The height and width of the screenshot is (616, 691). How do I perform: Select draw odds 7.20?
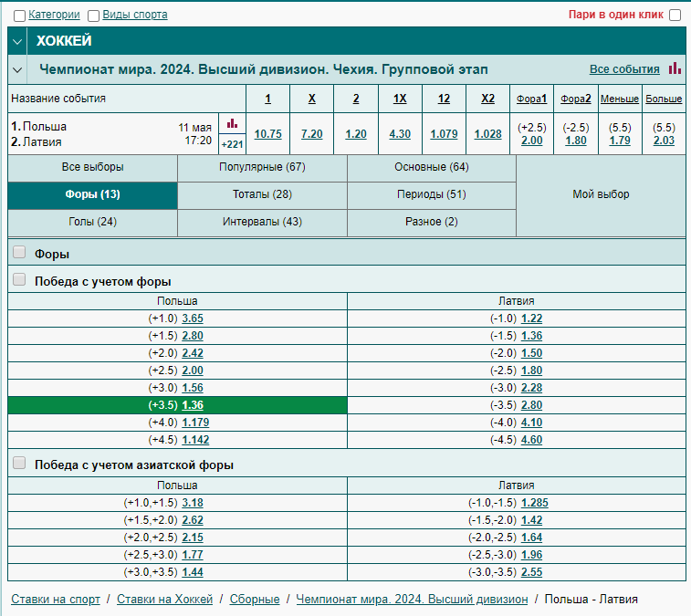[311, 134]
